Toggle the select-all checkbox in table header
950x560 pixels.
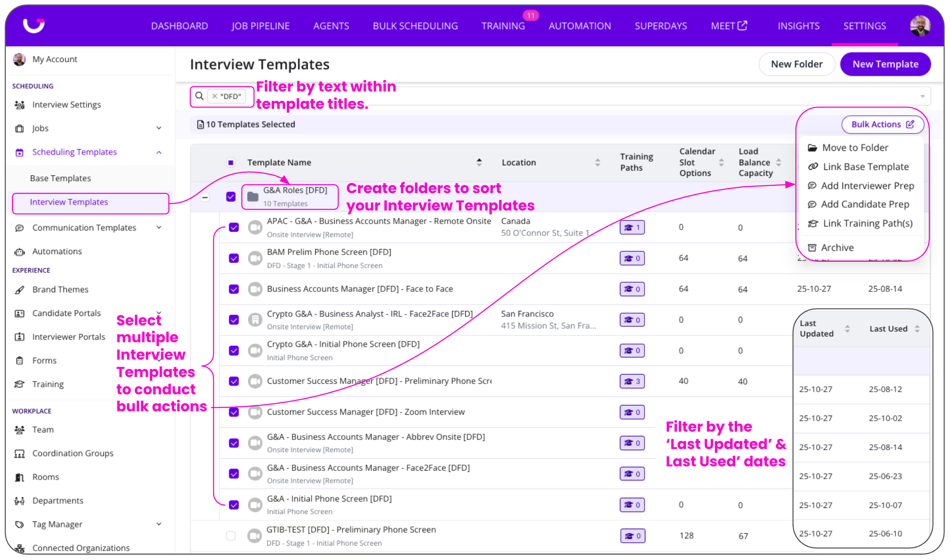coord(231,163)
